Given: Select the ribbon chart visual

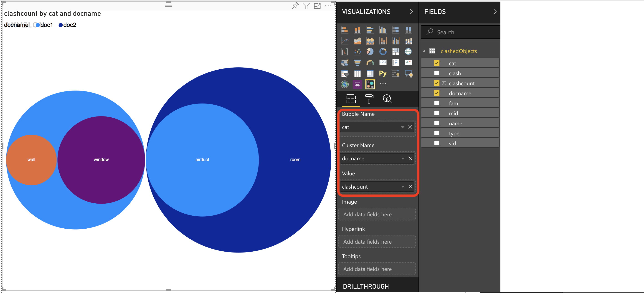Looking at the screenshot, I should (408, 41).
